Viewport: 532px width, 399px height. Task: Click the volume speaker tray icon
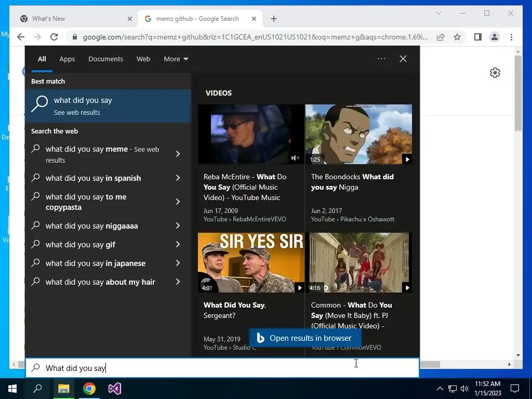point(464,389)
